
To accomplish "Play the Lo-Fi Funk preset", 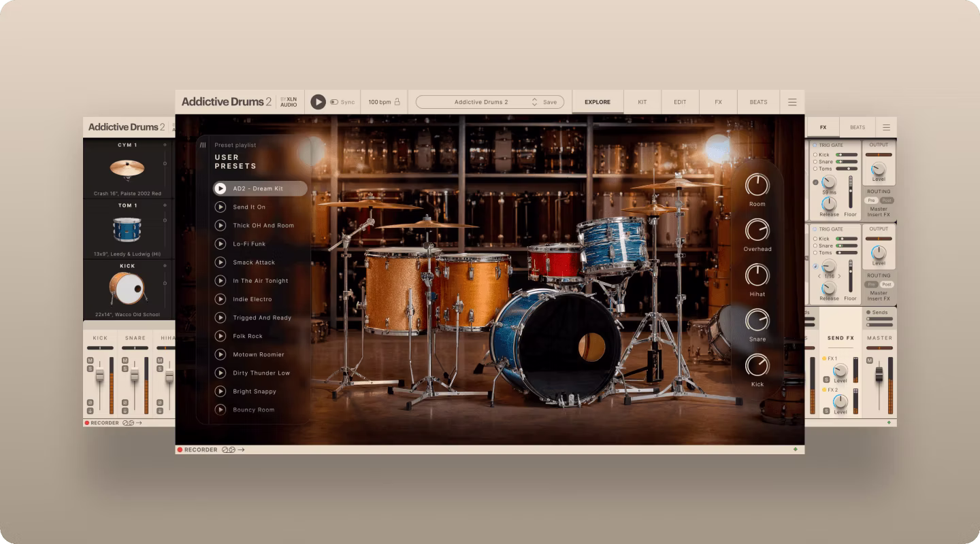I will [220, 243].
